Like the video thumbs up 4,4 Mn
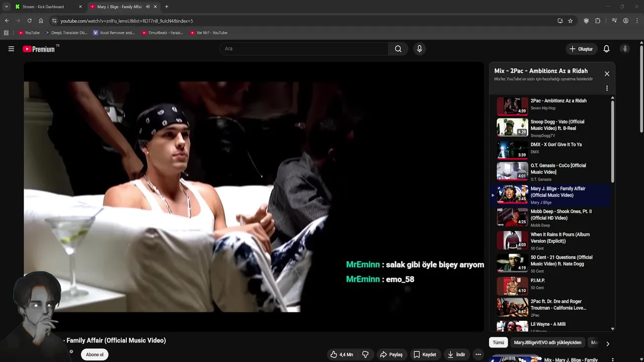The height and width of the screenshot is (362, 644). tap(342, 354)
